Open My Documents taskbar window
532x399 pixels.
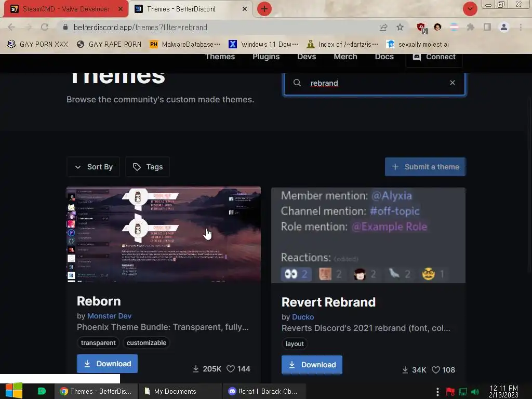click(180, 391)
